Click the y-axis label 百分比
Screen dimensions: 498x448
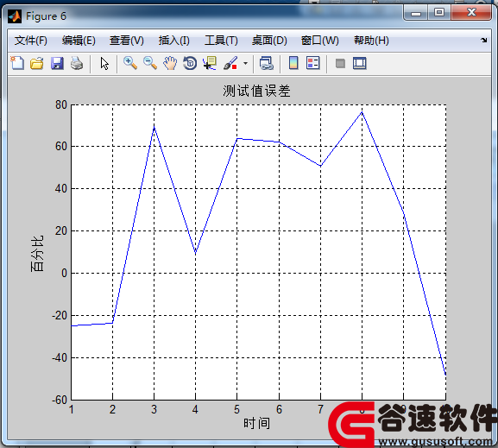point(37,253)
